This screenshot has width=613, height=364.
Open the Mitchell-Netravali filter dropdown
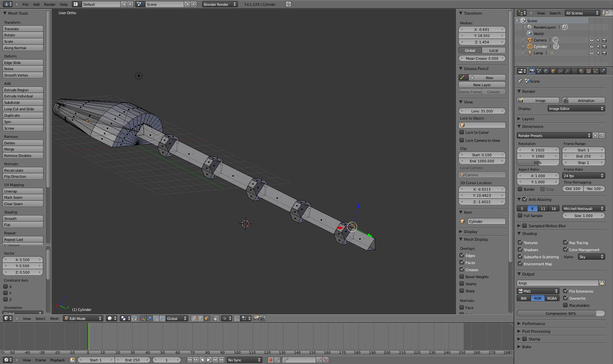[x=583, y=208]
